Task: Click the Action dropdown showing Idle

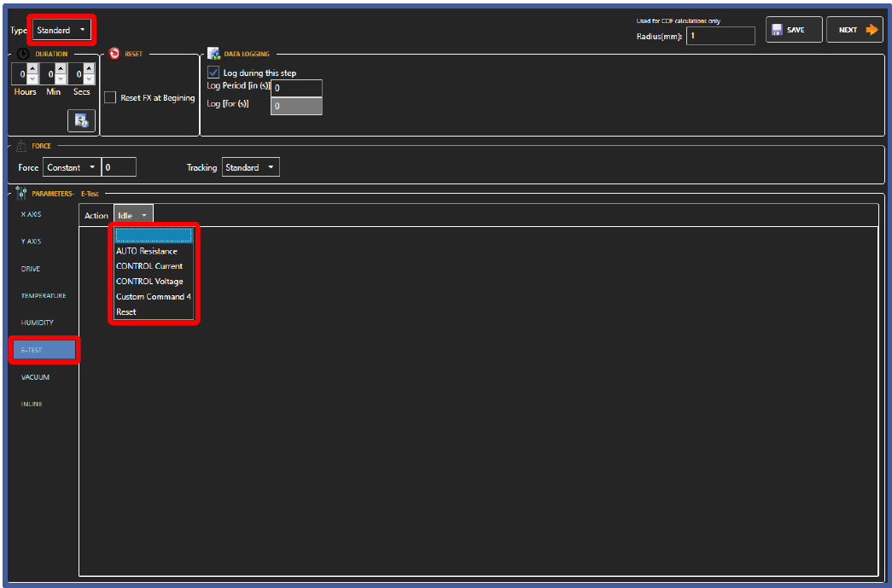Action: coord(133,216)
